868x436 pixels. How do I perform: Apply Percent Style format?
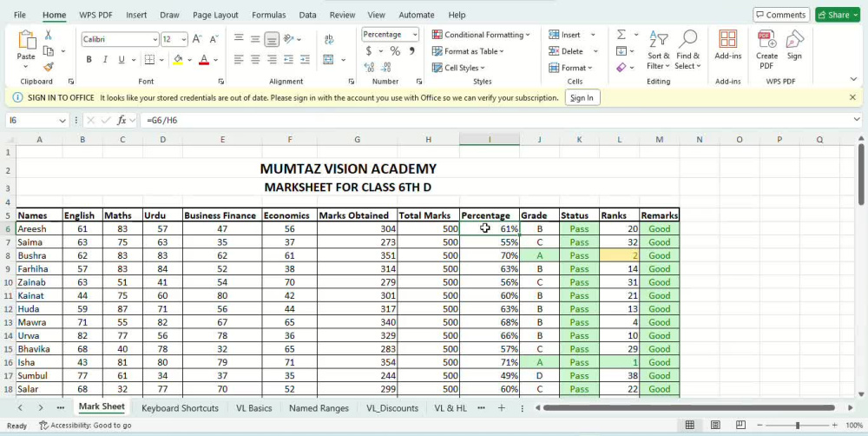(395, 51)
